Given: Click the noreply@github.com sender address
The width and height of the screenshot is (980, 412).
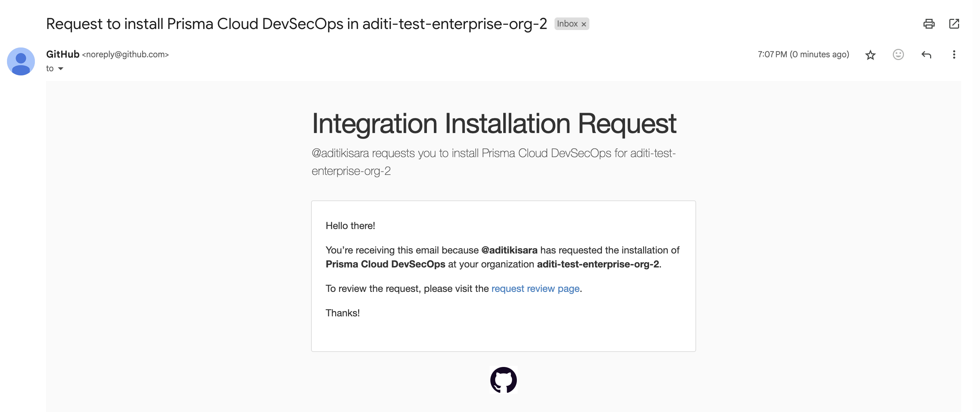Looking at the screenshot, I should (x=125, y=54).
